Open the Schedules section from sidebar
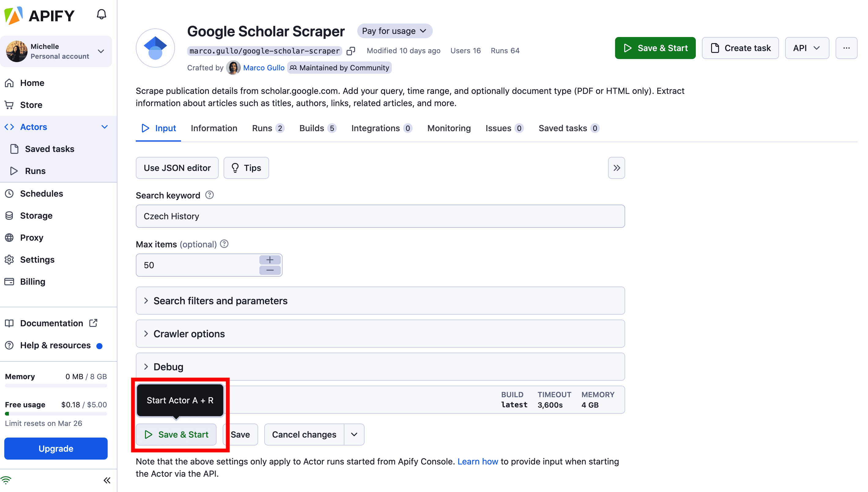This screenshot has width=868, height=492. click(x=42, y=193)
